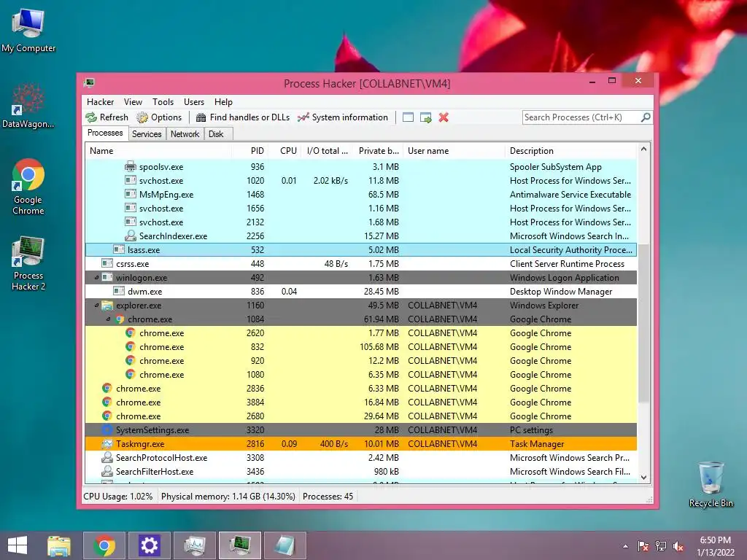This screenshot has width=747, height=560.
Task: Sort by the User name column header
Action: coord(454,151)
